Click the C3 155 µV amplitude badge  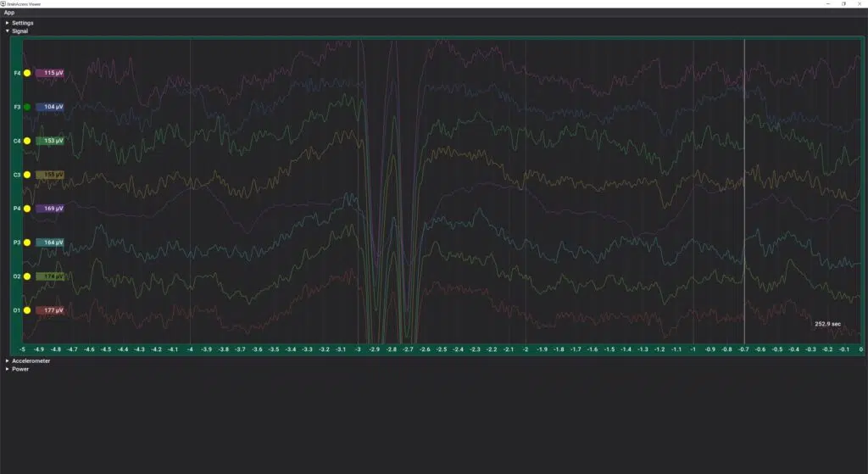[x=50, y=175]
